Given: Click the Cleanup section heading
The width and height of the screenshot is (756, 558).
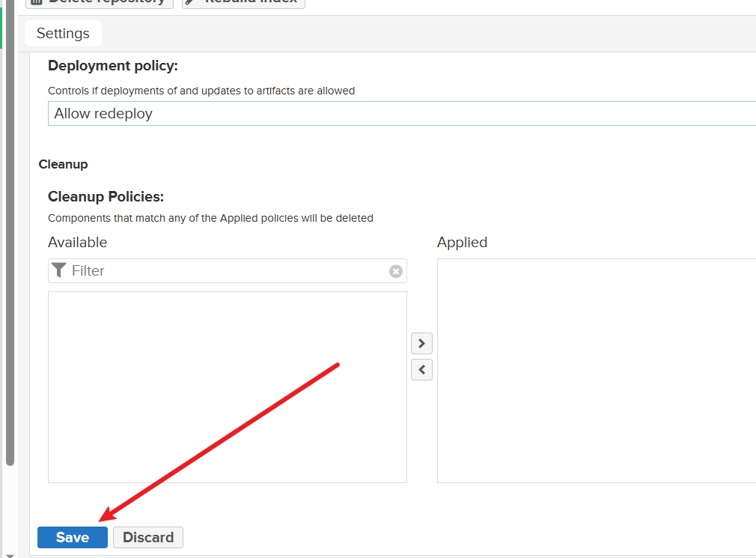Looking at the screenshot, I should (x=63, y=165).
